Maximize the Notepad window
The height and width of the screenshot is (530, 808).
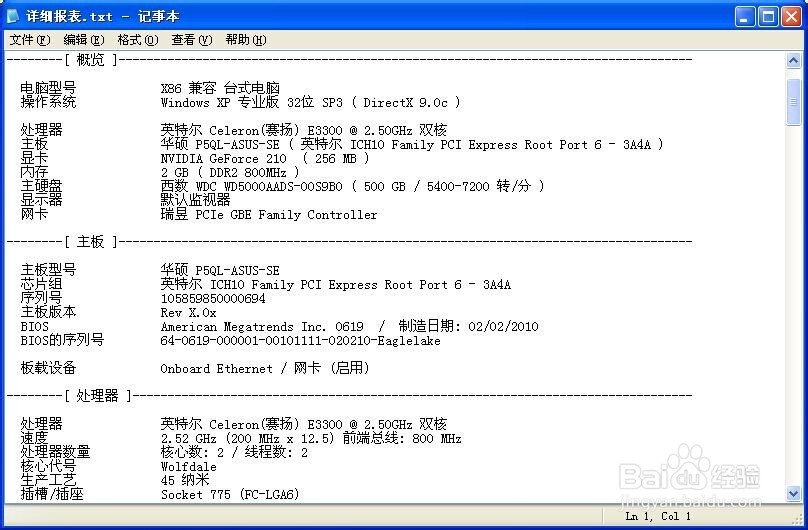(768, 17)
